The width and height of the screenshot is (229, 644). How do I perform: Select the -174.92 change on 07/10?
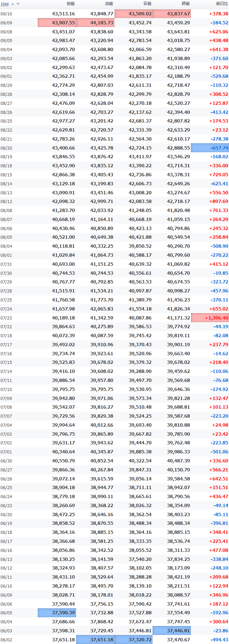[219, 389]
